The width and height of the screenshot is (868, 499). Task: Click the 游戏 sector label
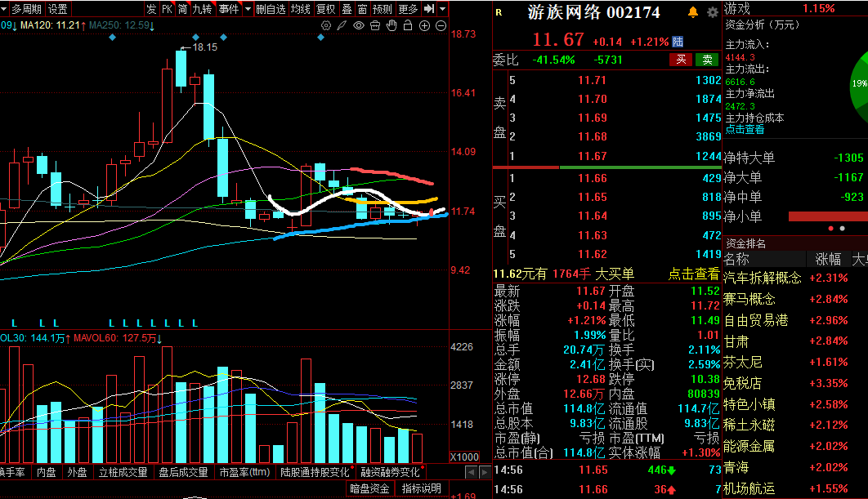[737, 8]
